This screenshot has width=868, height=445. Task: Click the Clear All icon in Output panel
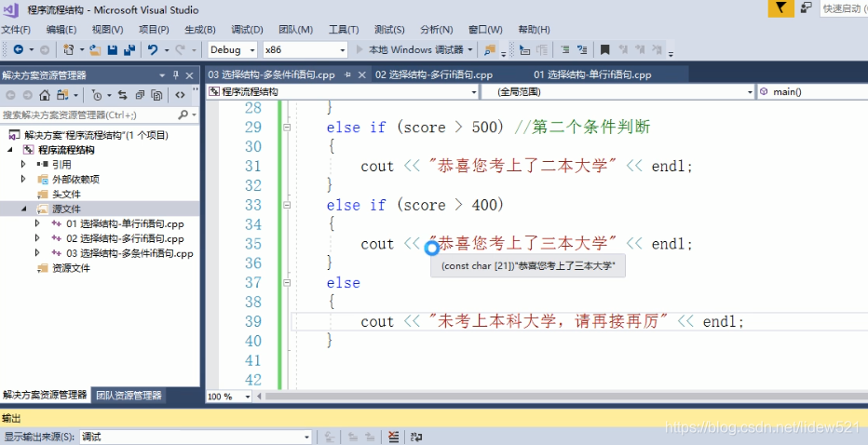point(393,437)
